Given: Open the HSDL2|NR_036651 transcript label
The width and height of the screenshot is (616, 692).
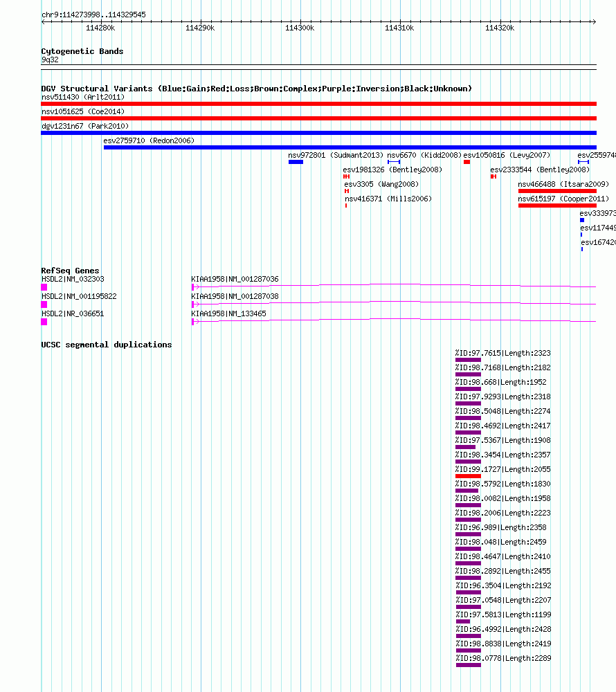Looking at the screenshot, I should click(x=73, y=313).
